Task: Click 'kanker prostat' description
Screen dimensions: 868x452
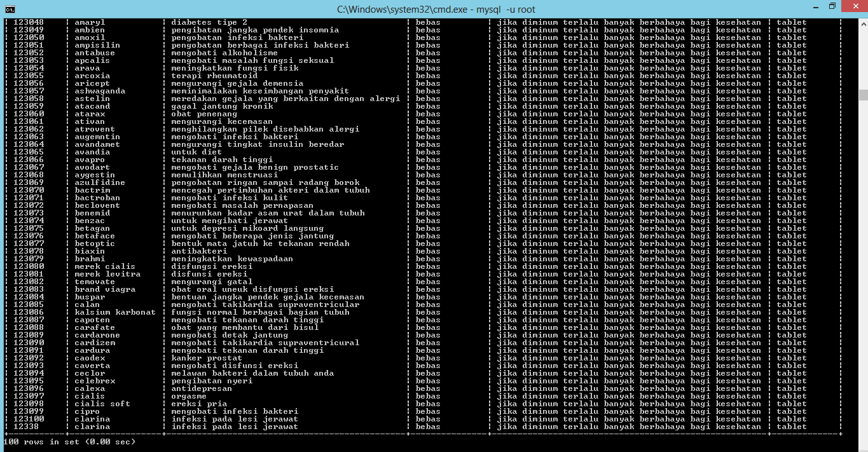Action: pos(207,358)
